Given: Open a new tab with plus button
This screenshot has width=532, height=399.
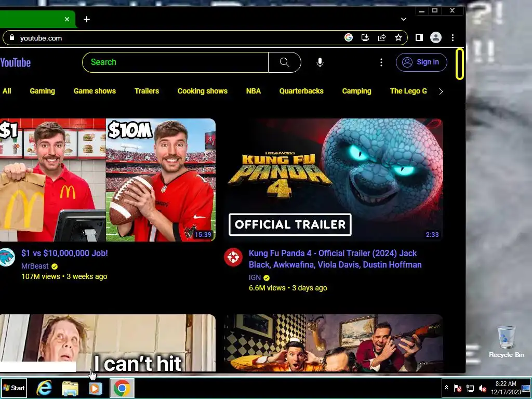Looking at the screenshot, I should (87, 19).
